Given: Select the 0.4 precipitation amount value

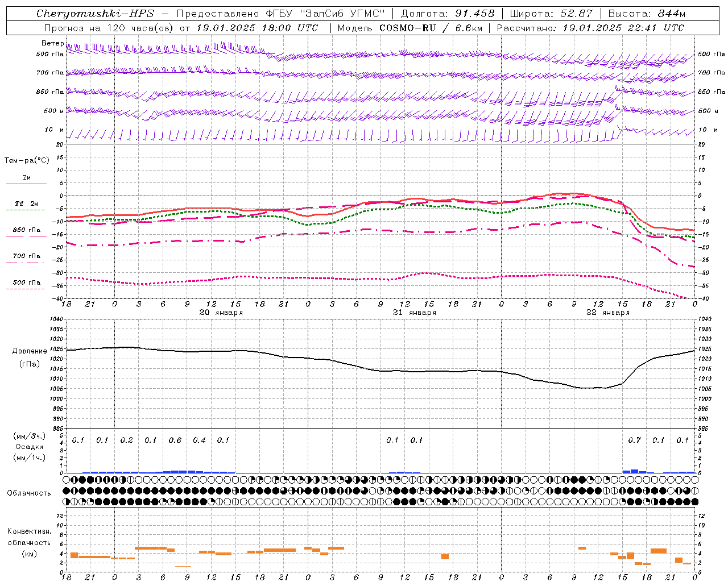Looking at the screenshot, I should click(199, 440).
